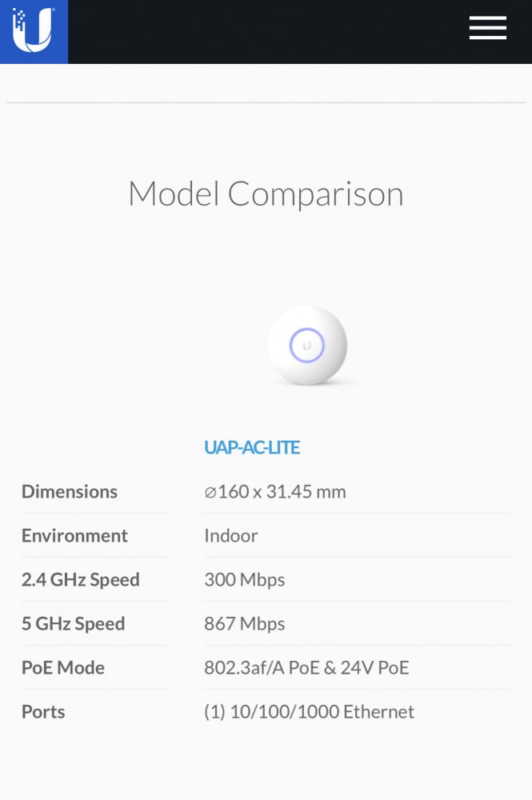Click the 2.4 GHz Speed label

point(80,579)
